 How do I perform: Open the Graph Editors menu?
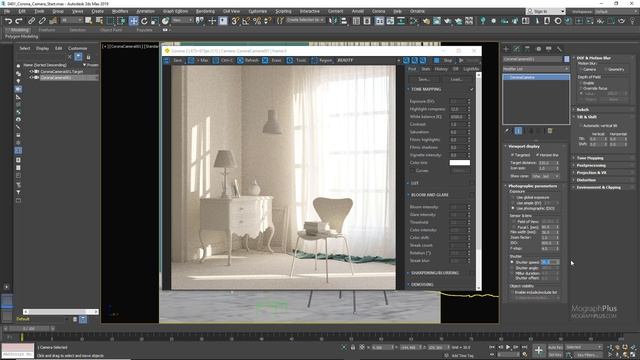175,11
